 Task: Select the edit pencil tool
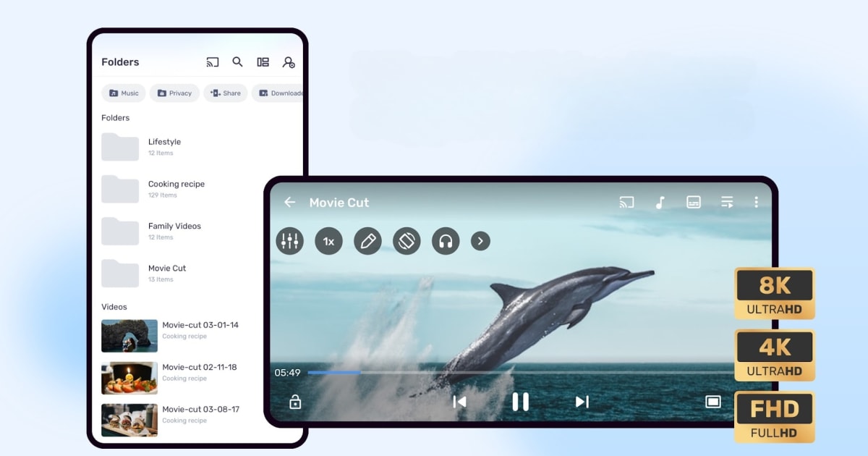(367, 241)
